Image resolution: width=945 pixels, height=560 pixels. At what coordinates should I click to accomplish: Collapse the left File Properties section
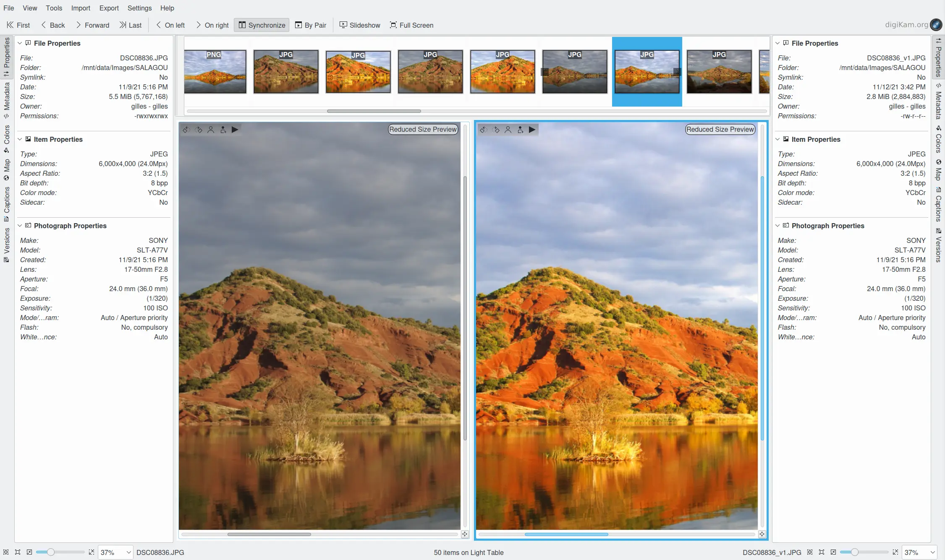[20, 43]
